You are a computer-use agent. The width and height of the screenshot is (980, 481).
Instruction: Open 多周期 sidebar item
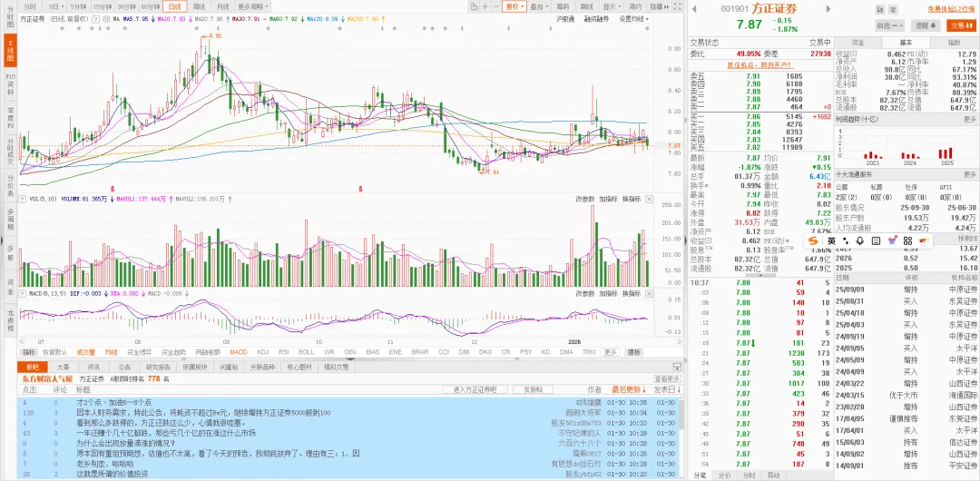[x=10, y=221]
